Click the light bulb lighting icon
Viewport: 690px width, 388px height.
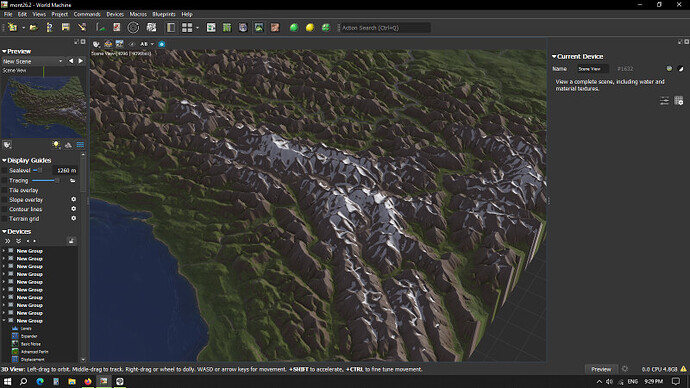pyautogui.click(x=56, y=145)
